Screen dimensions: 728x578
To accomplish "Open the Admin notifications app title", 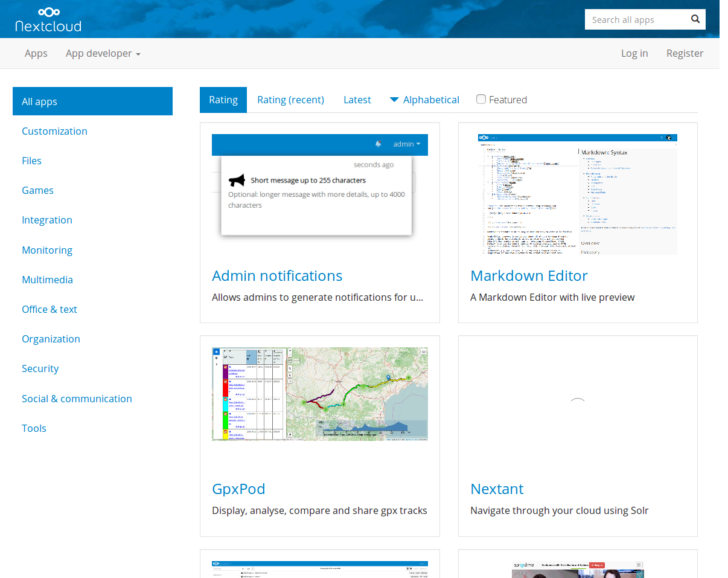I will (x=277, y=275).
